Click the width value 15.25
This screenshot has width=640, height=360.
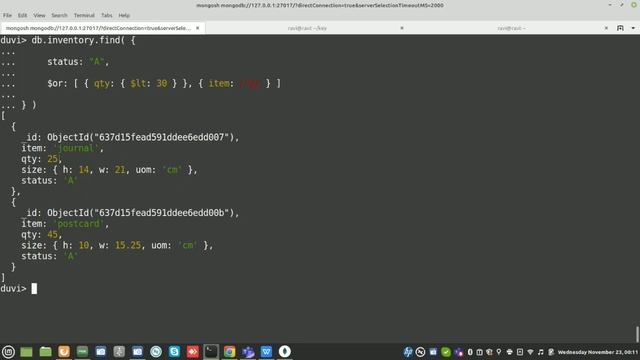[128, 245]
